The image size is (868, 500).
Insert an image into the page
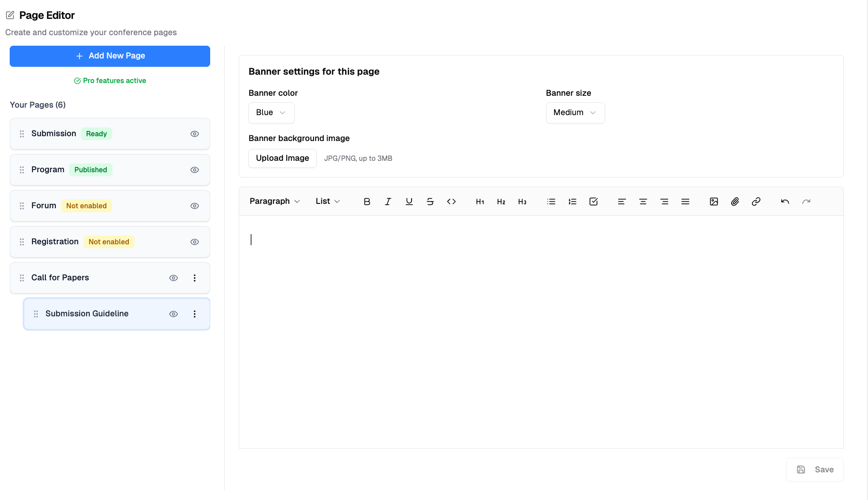click(x=714, y=202)
